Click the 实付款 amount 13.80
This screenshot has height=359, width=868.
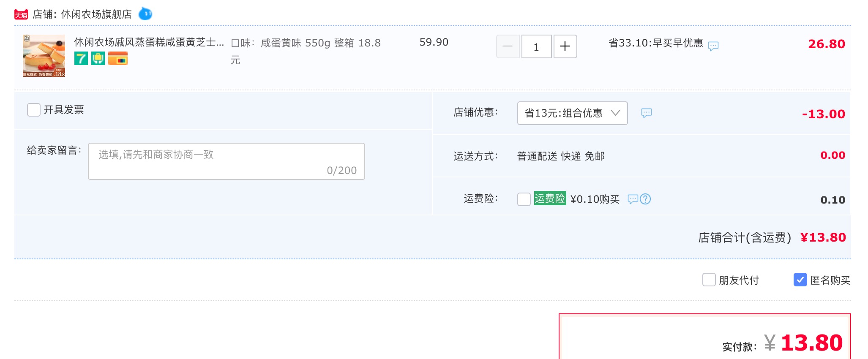click(x=812, y=343)
